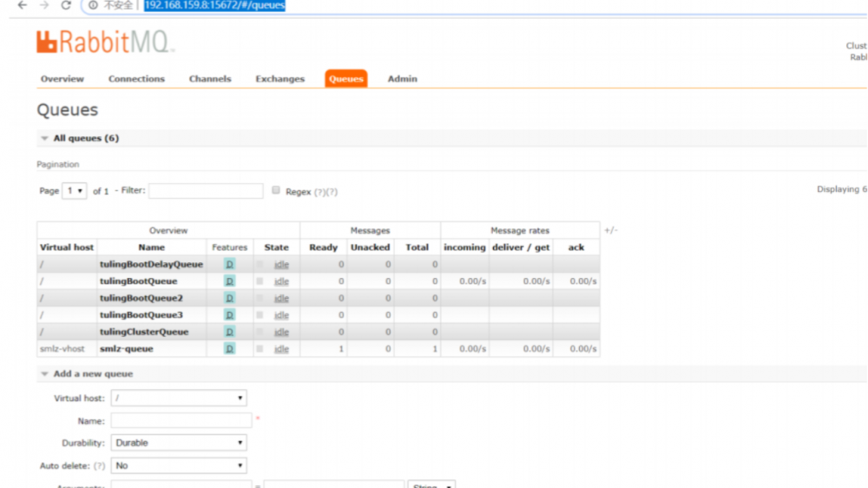Click the D feature badge of tulingBootQueue2
The height and width of the screenshot is (488, 868).
click(x=229, y=298)
